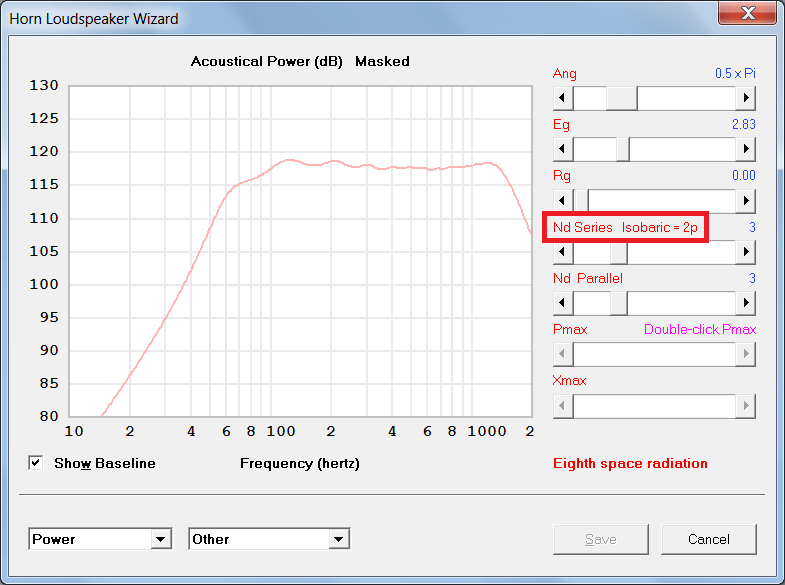The image size is (785, 585).
Task: Click the Pmax slider track
Action: tap(654, 354)
